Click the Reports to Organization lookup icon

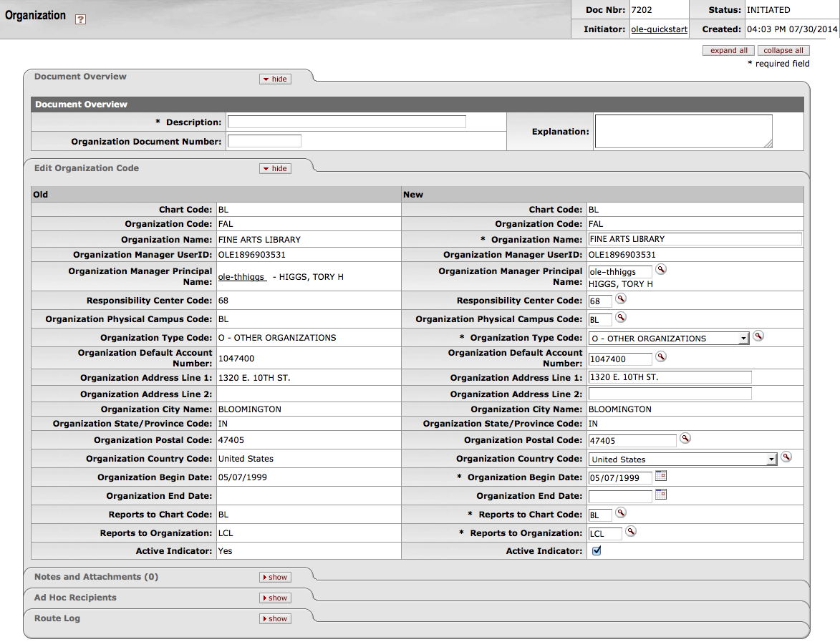pos(631,532)
